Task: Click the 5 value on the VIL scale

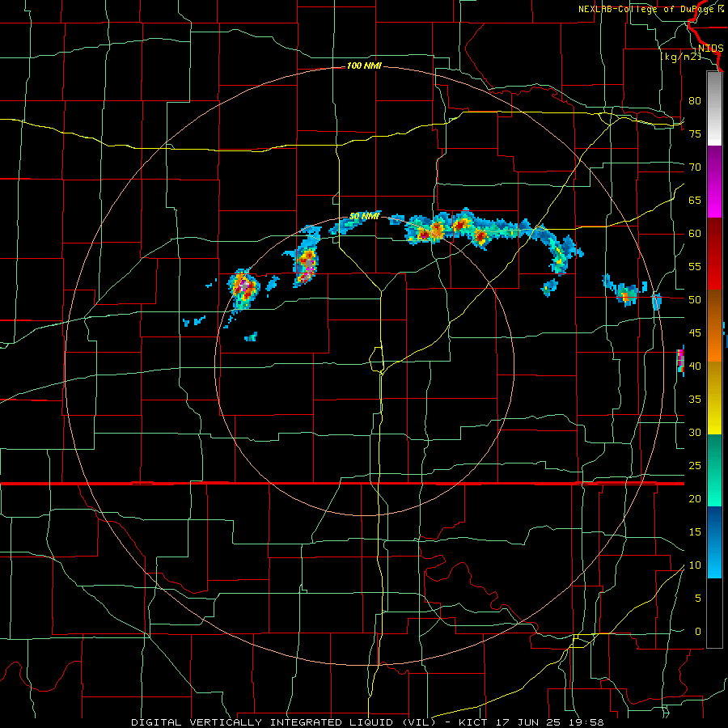Action: coord(698,599)
